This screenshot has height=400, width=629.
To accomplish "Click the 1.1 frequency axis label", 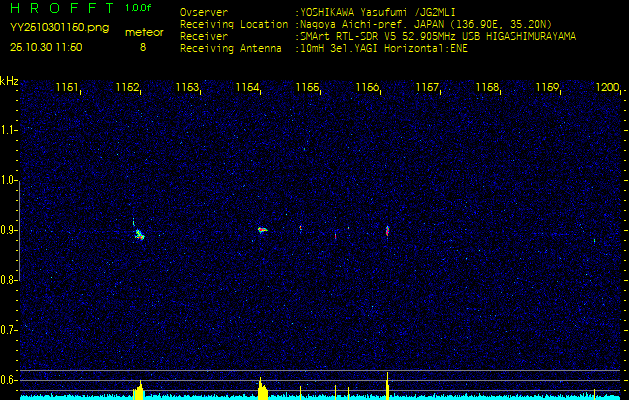I will [9, 130].
